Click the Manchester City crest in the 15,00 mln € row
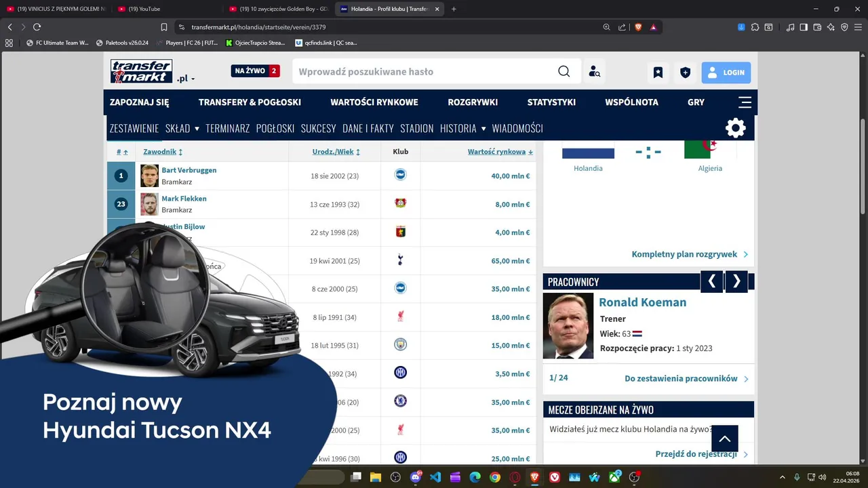 pyautogui.click(x=401, y=345)
